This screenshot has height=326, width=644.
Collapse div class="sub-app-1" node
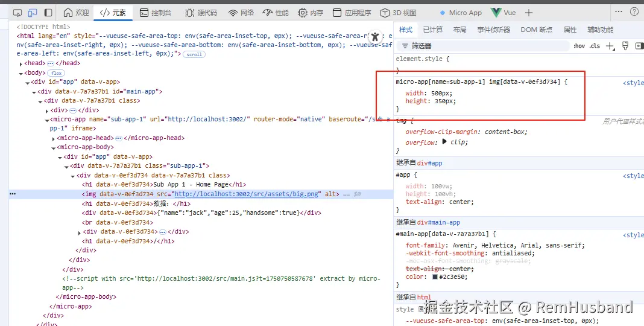(x=66, y=167)
